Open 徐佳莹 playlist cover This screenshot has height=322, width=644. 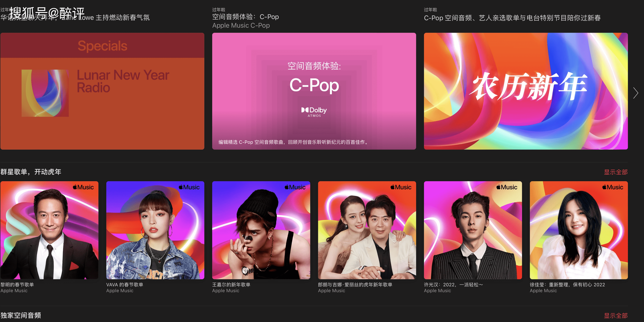click(x=579, y=230)
